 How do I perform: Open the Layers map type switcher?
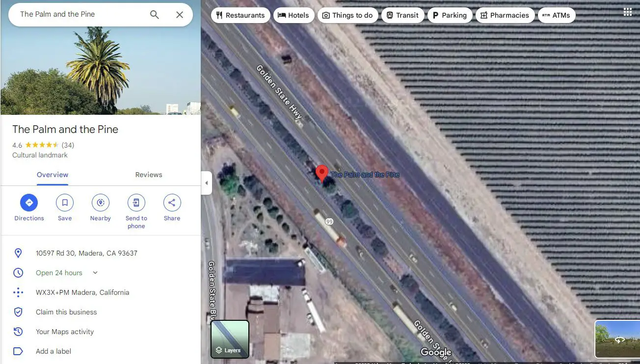point(230,339)
